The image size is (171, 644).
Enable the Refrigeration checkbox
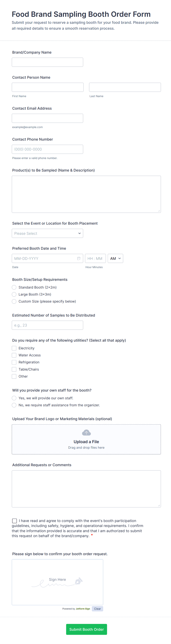point(14,362)
